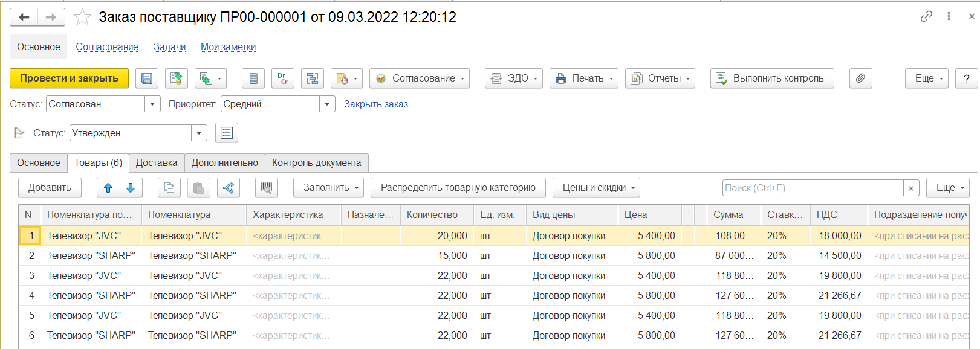Open the Dr/Cr postings icon
The image size is (980, 349).
[282, 78]
